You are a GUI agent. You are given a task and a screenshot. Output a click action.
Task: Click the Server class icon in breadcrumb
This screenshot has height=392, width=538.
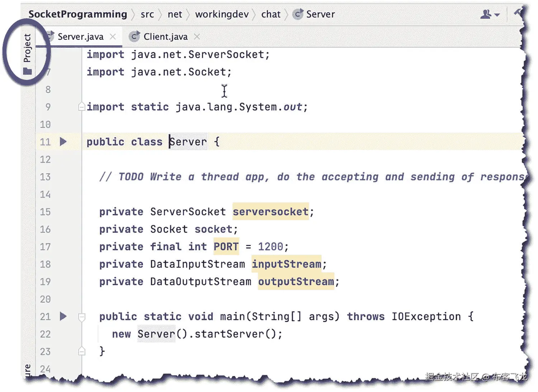(x=297, y=14)
